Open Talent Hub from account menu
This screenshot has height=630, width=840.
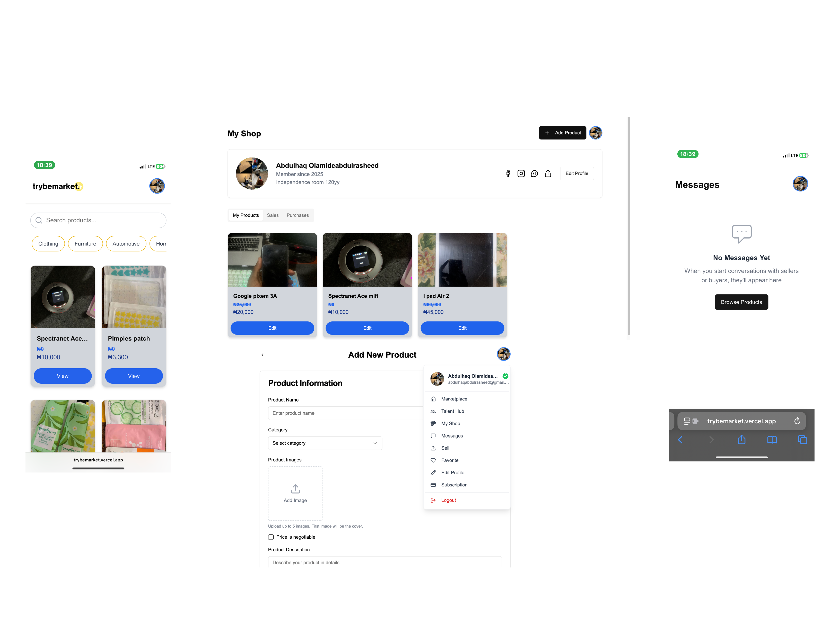[x=467, y=411]
